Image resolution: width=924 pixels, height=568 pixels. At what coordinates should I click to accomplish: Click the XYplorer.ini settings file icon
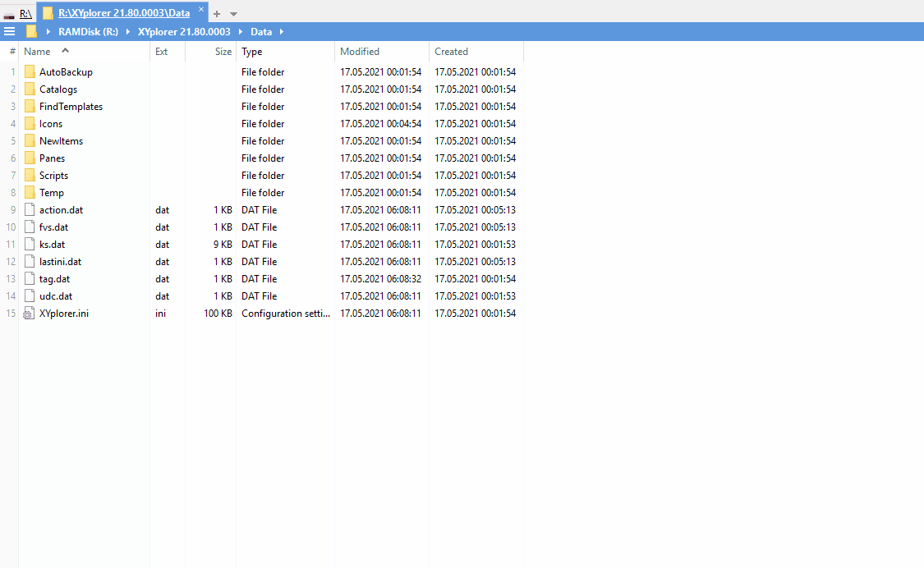pos(30,314)
